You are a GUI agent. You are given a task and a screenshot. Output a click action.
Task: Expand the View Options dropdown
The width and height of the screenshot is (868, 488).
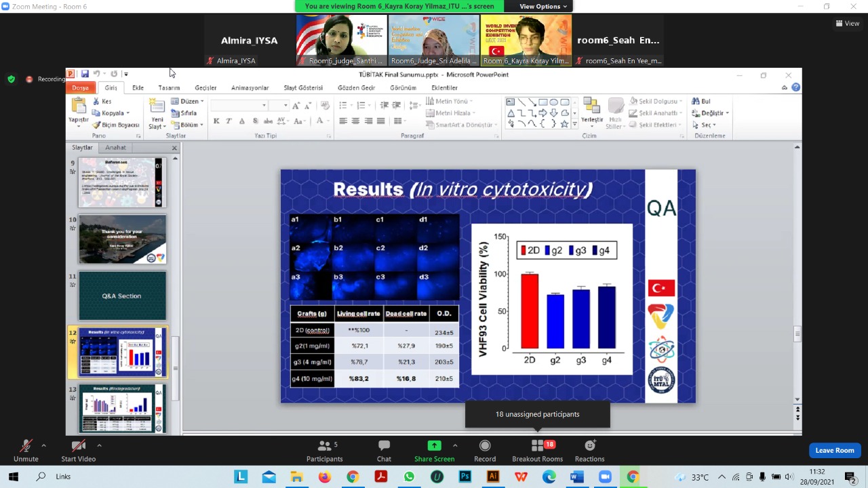543,6
